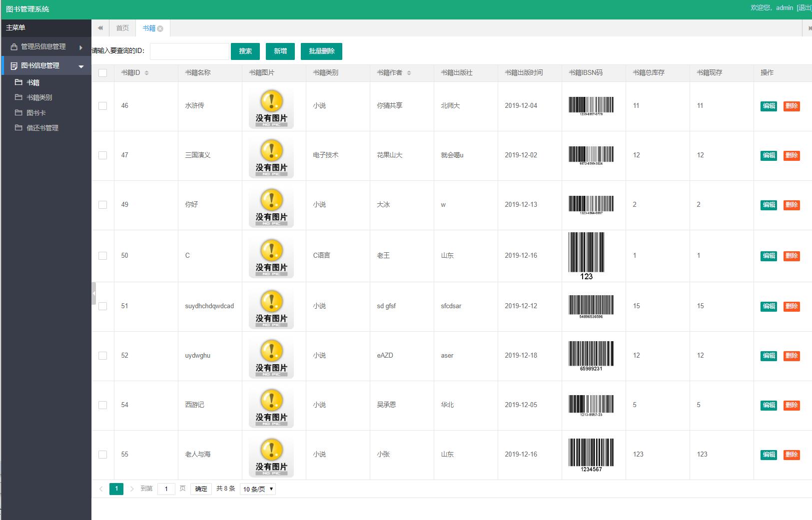Viewport: 812px width, 520px height.
Task: Click the ID search input field
Action: 189,51
